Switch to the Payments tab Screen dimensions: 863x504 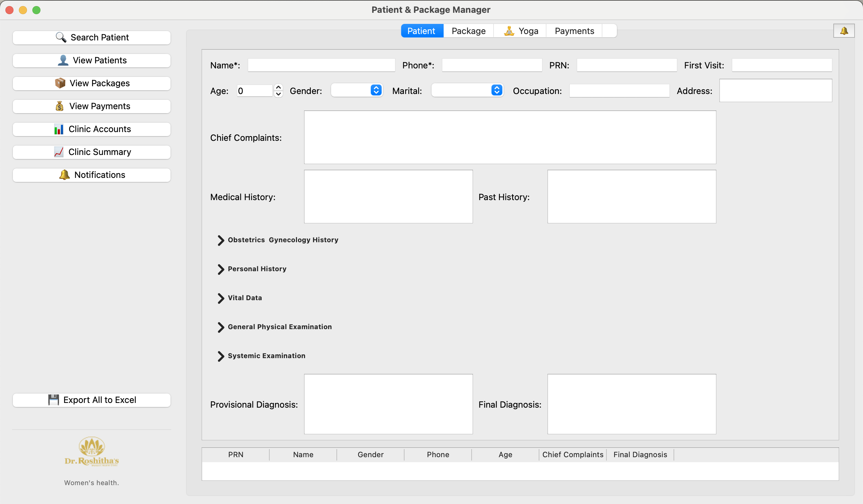[574, 31]
